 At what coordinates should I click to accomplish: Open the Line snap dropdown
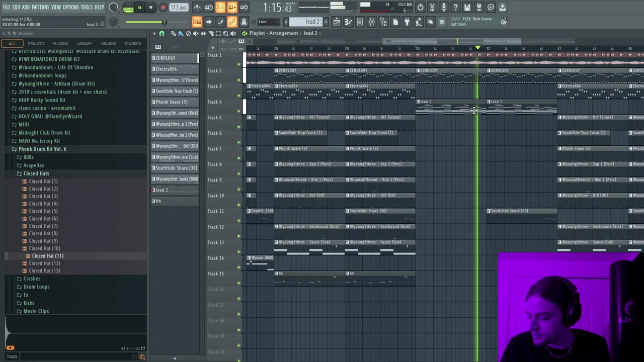[x=269, y=22]
